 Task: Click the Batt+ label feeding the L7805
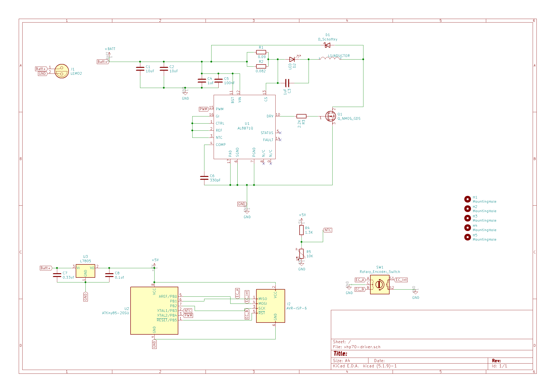coord(46,268)
